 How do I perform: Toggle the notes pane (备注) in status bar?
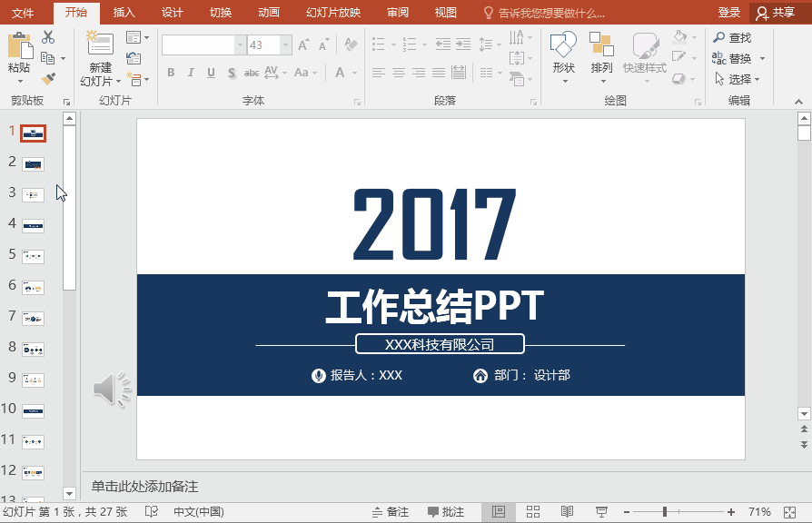[x=391, y=512]
